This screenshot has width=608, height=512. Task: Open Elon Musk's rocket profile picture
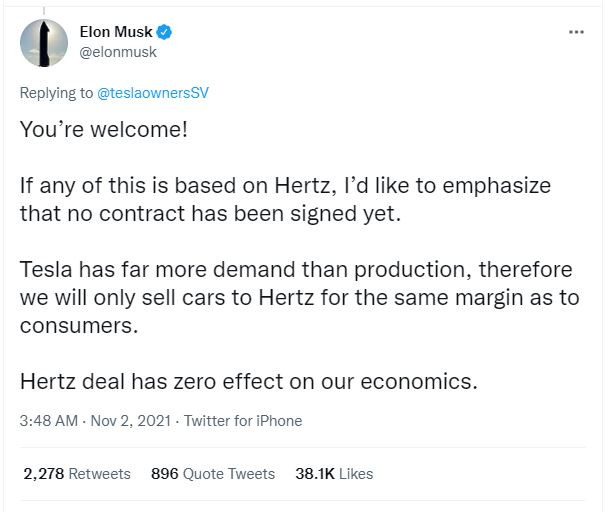tap(45, 41)
